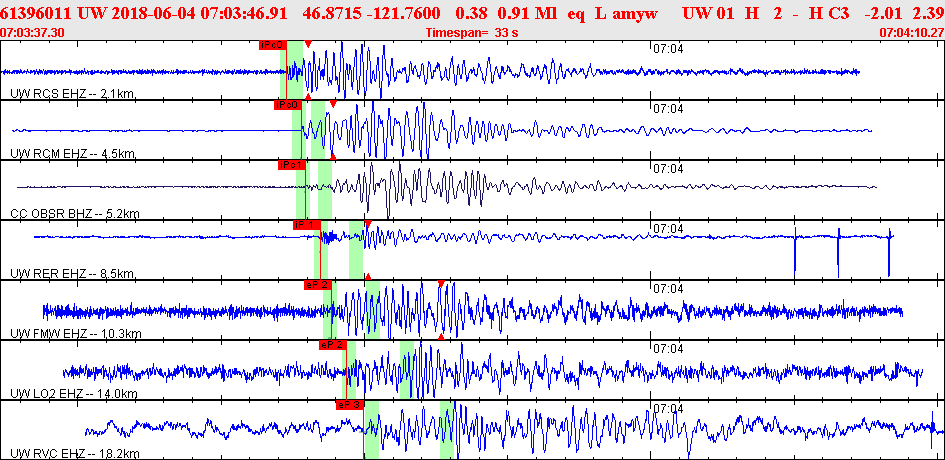This screenshot has width=945, height=460.
Task: Click the start time 07:03:37.30 label
Action: 34,33
